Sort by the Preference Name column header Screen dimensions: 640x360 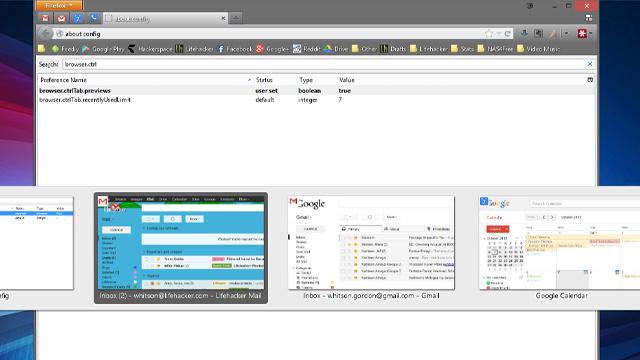click(x=145, y=80)
